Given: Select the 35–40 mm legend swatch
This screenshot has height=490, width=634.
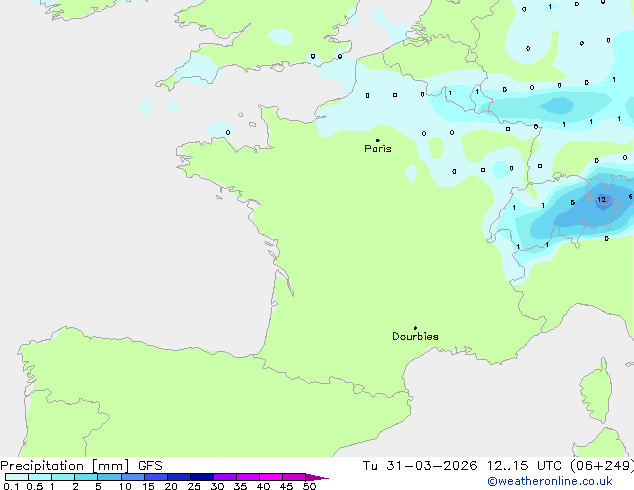Looking at the screenshot, I should (248, 477).
